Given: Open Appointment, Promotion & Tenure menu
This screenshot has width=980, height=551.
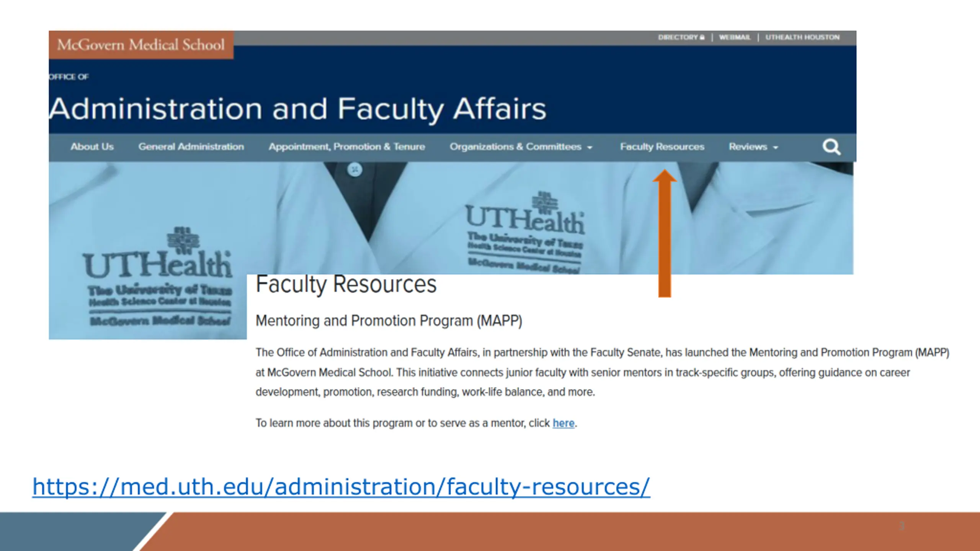Looking at the screenshot, I should coord(347,147).
